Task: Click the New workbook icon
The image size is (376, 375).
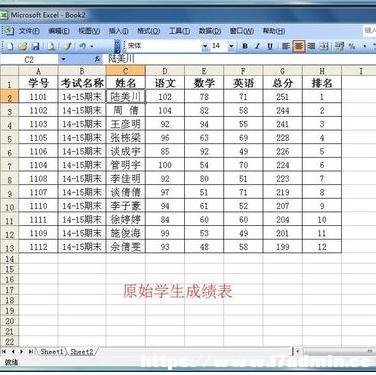Action: click(x=10, y=46)
